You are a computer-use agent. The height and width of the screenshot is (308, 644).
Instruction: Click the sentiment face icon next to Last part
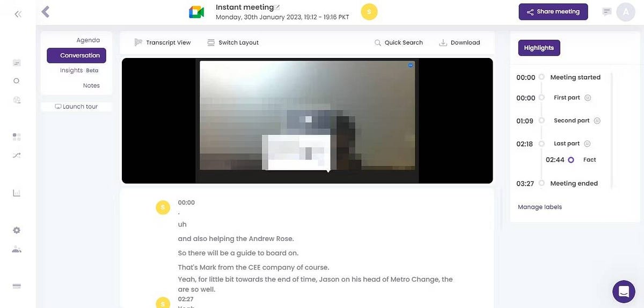(587, 144)
